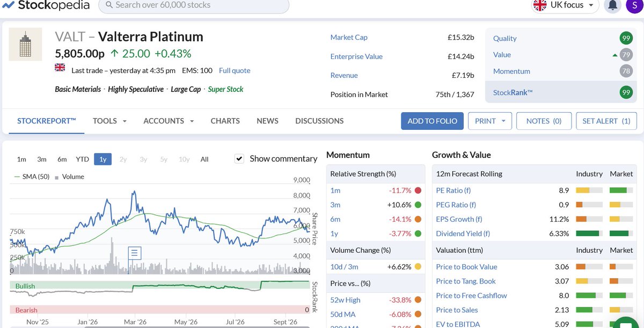644x328 pixels.
Task: Expand the ACCOUNTS menu
Action: click(x=169, y=121)
